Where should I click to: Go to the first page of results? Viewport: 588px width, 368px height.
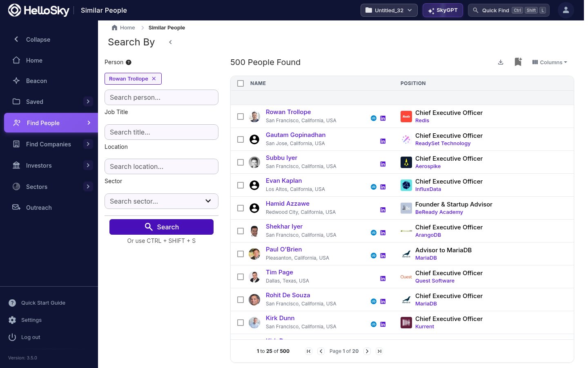[309, 351]
